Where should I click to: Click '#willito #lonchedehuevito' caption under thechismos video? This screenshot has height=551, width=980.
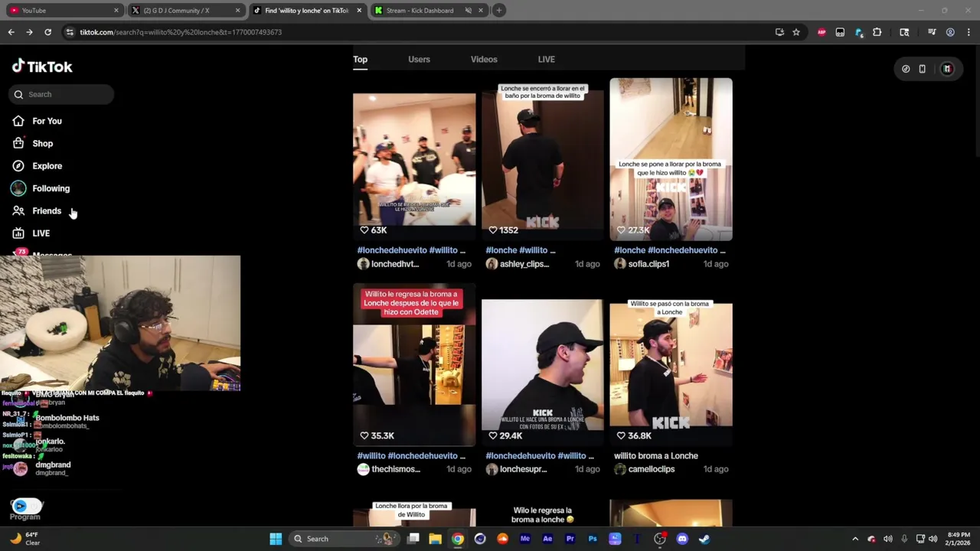(x=411, y=455)
